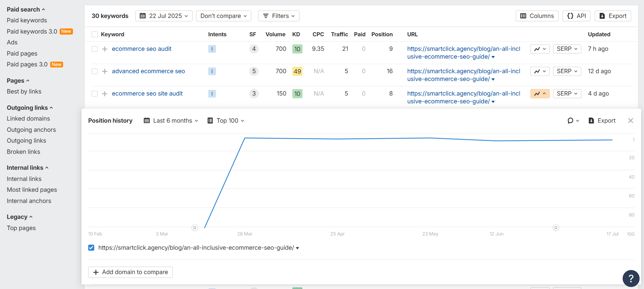The width and height of the screenshot is (644, 289).
Task: Sort by the Volume column header
Action: [275, 34]
